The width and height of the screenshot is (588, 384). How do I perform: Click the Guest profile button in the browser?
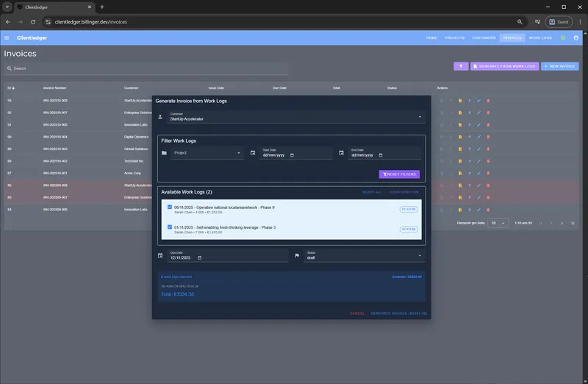559,22
